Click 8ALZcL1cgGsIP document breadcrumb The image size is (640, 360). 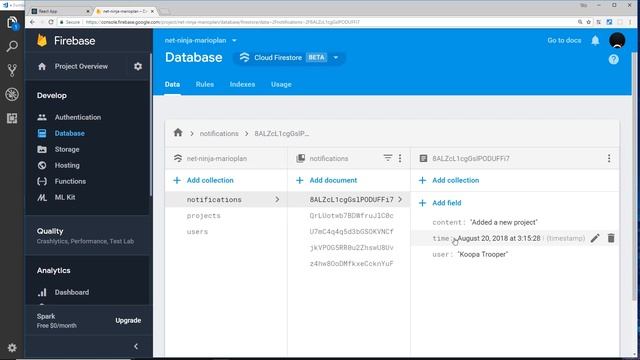pos(282,133)
